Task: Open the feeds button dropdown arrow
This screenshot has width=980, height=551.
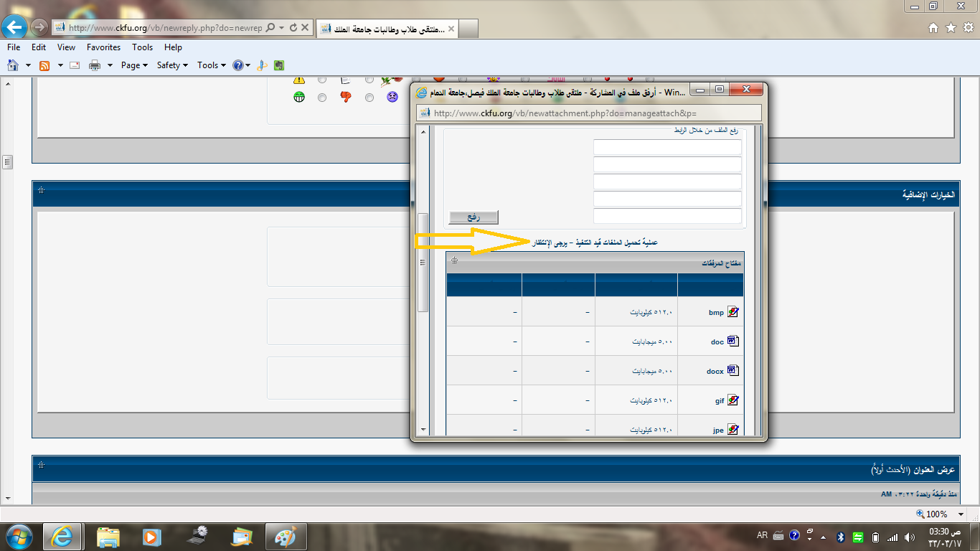Action: point(60,65)
